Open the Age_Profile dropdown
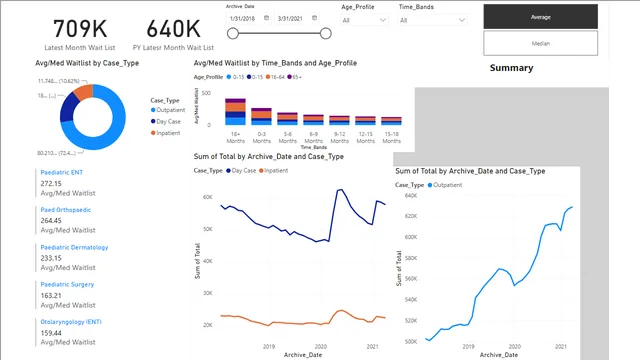 (364, 20)
